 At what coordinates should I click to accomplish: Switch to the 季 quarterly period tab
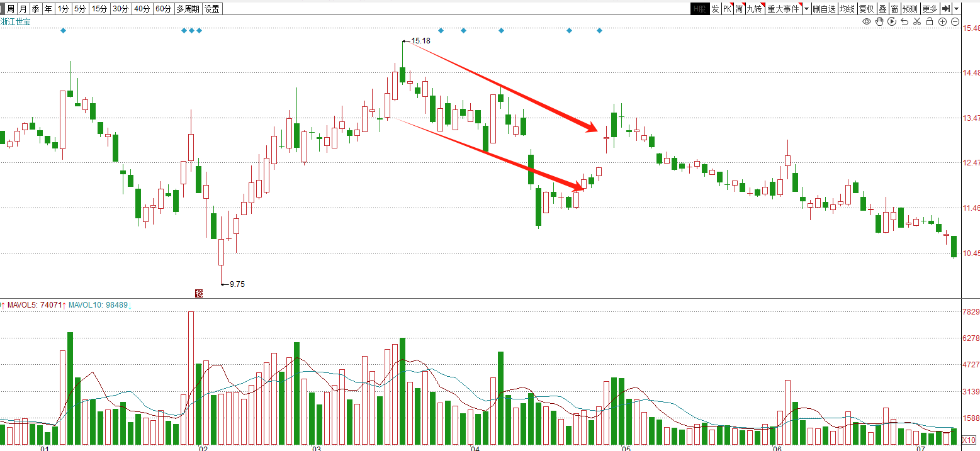point(35,9)
